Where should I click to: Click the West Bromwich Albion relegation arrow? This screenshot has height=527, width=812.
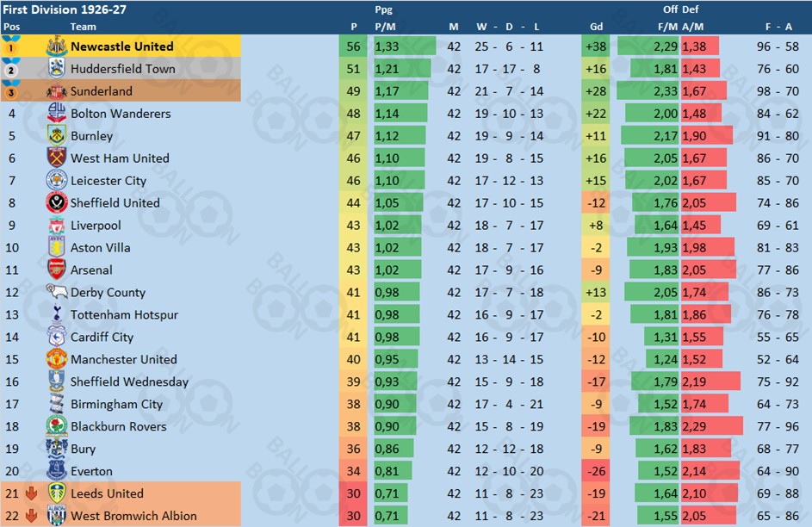[31, 516]
